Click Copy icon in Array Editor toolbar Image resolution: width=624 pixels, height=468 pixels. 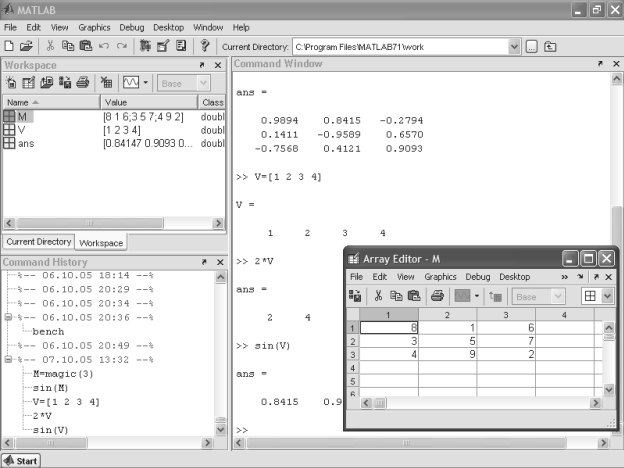(396, 296)
